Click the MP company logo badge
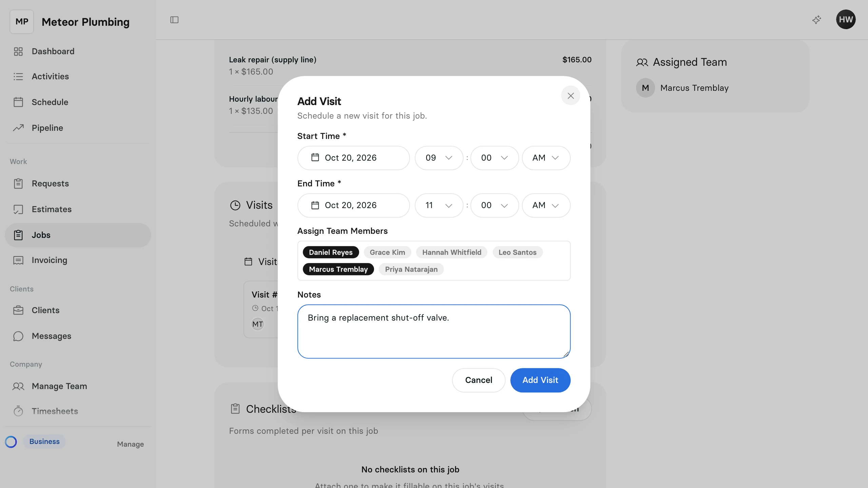 coord(22,22)
